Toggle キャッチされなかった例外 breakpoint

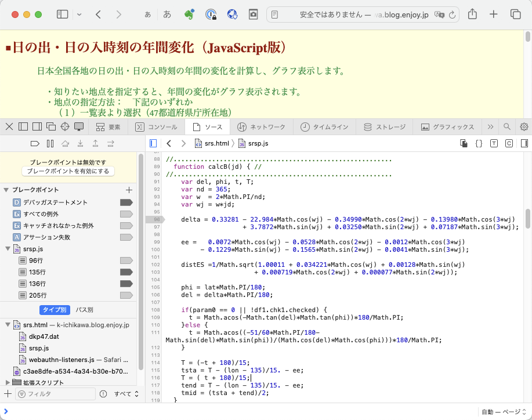pos(126,226)
